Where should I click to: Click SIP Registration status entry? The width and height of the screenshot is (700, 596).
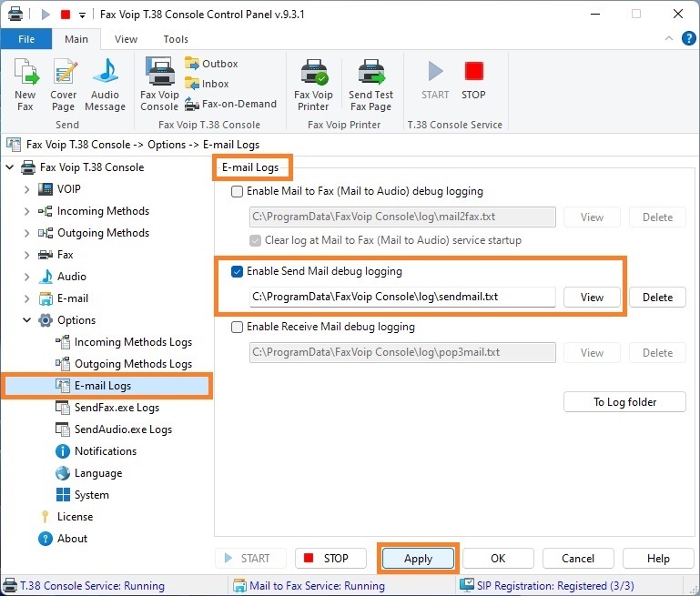[547, 586]
